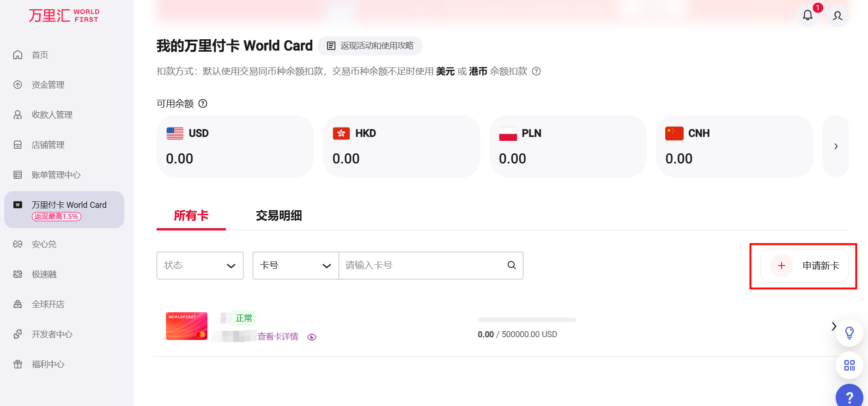Click 0.00 / 500000.00 USD limit text

[517, 334]
